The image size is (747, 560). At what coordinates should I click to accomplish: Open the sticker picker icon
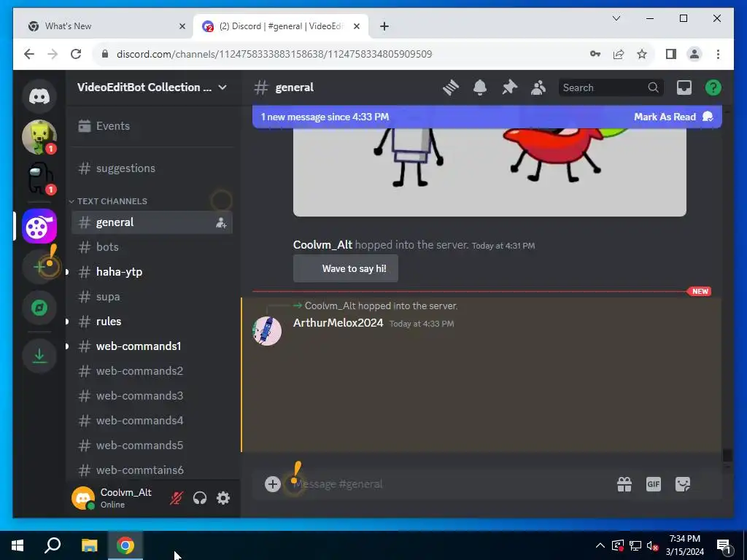point(683,484)
